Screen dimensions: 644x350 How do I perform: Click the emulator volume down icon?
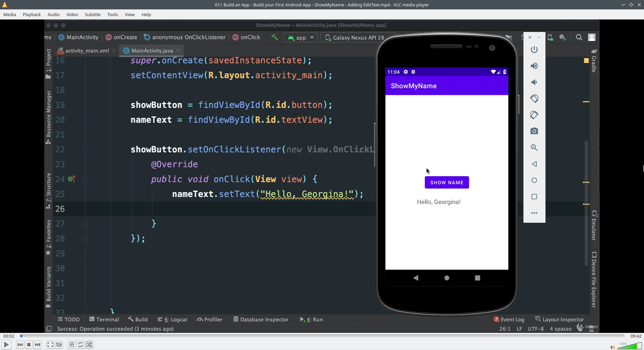(534, 82)
